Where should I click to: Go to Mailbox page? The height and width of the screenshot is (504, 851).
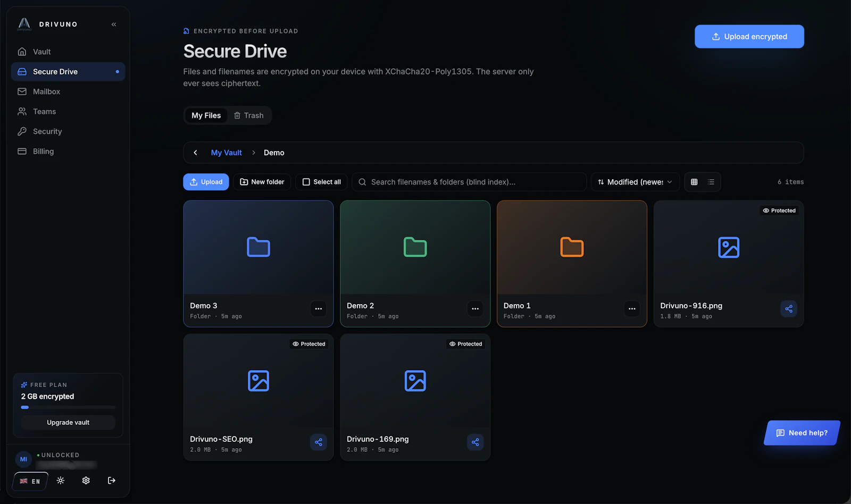68,91
